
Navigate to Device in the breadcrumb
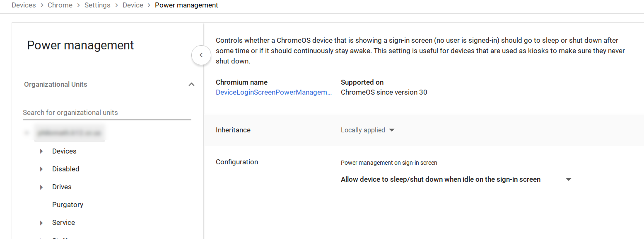click(133, 5)
